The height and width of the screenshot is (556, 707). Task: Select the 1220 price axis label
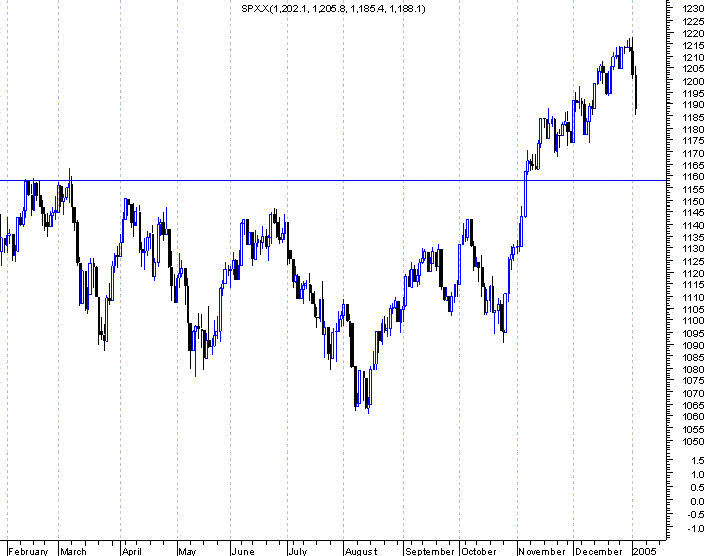point(693,33)
